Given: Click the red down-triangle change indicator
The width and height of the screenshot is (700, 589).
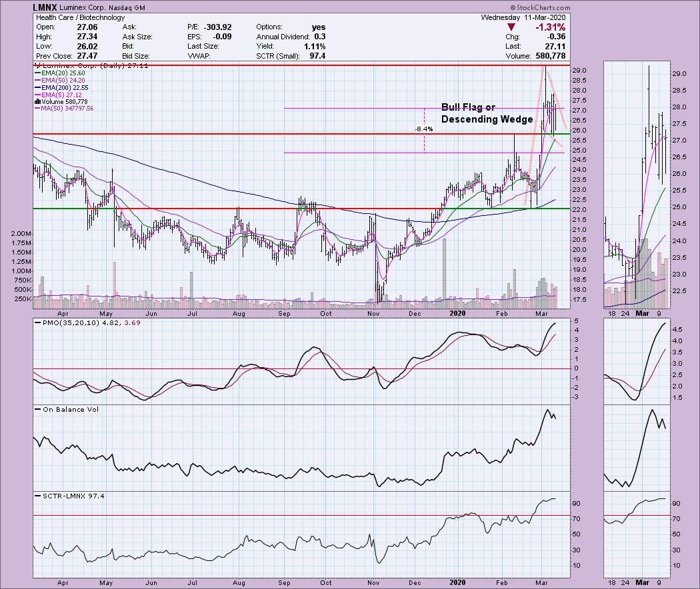Looking at the screenshot, I should click(x=511, y=27).
